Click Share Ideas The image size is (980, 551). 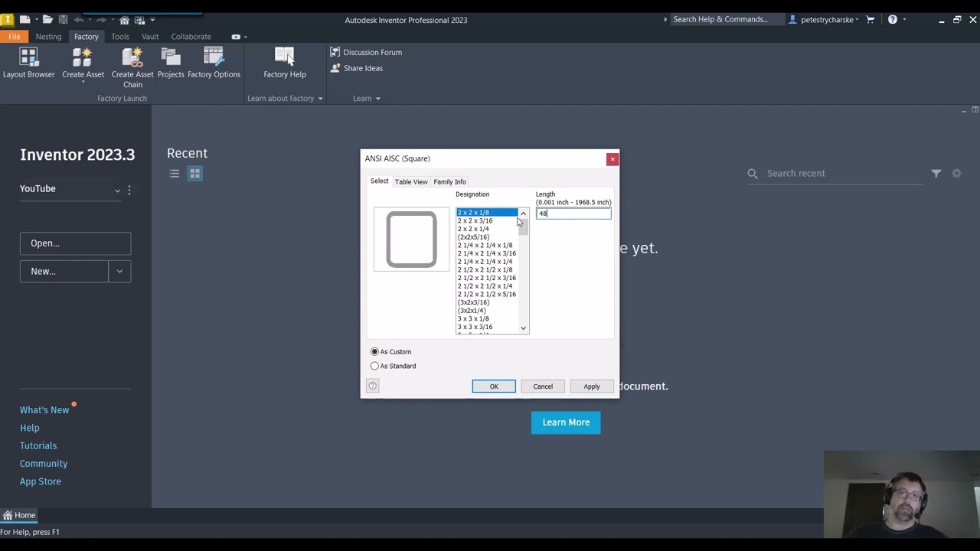coord(357,68)
